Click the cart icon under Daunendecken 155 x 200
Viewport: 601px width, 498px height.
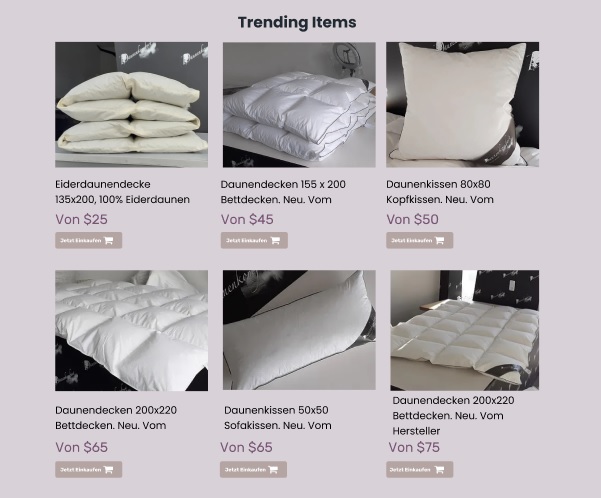click(x=275, y=240)
